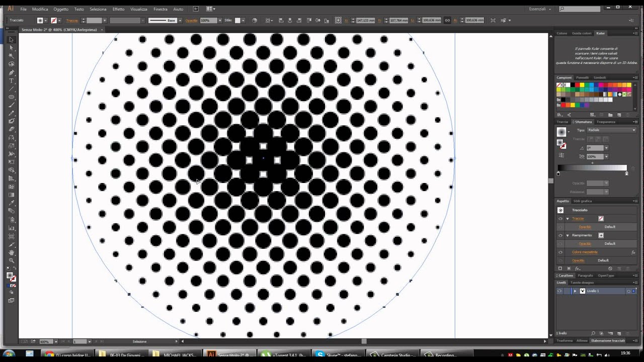The height and width of the screenshot is (362, 644).
Task: Open Chrome from the Windows taskbar
Action: 68,354
